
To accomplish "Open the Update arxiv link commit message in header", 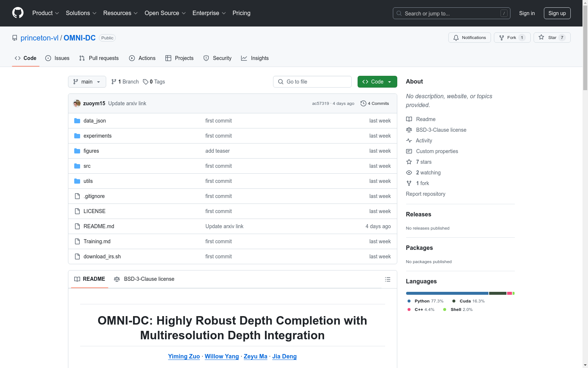I will [x=127, y=103].
